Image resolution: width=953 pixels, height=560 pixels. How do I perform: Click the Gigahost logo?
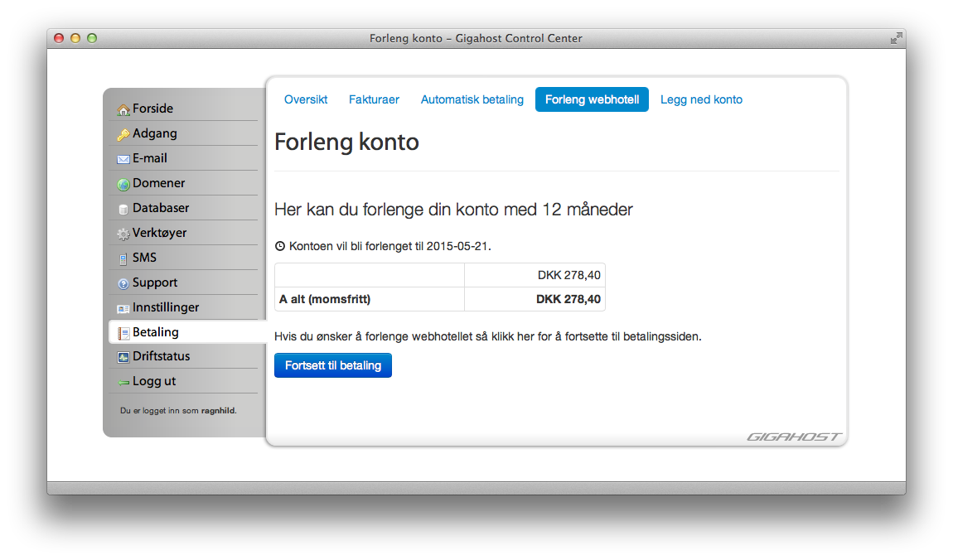(x=794, y=437)
